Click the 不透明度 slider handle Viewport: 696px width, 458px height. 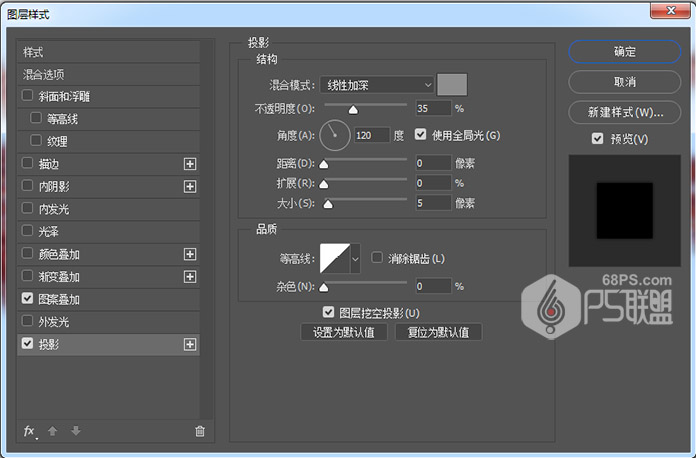coord(353,110)
